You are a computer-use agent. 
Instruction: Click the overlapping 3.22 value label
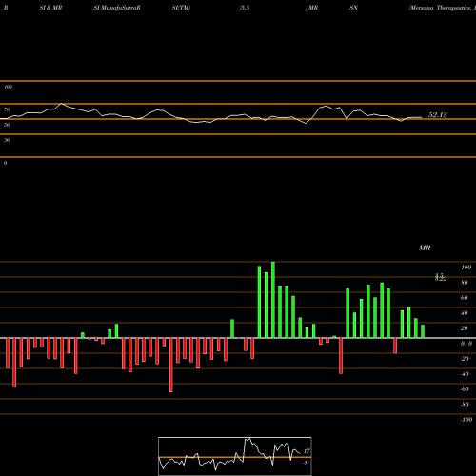(x=441, y=278)
